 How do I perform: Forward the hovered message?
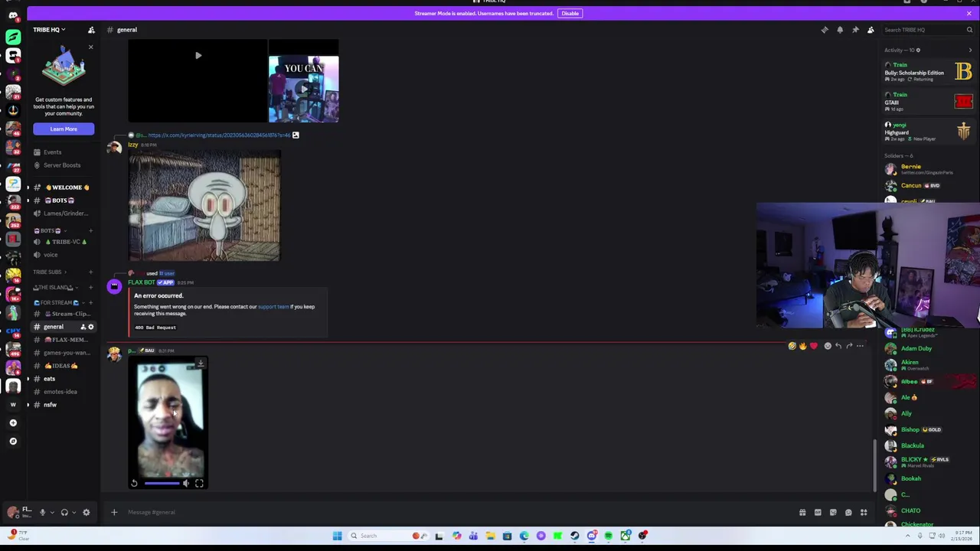coord(849,346)
